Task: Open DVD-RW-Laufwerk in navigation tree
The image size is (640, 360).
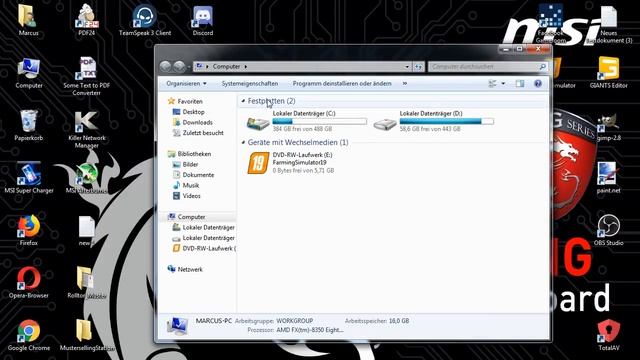Action: tap(209, 249)
